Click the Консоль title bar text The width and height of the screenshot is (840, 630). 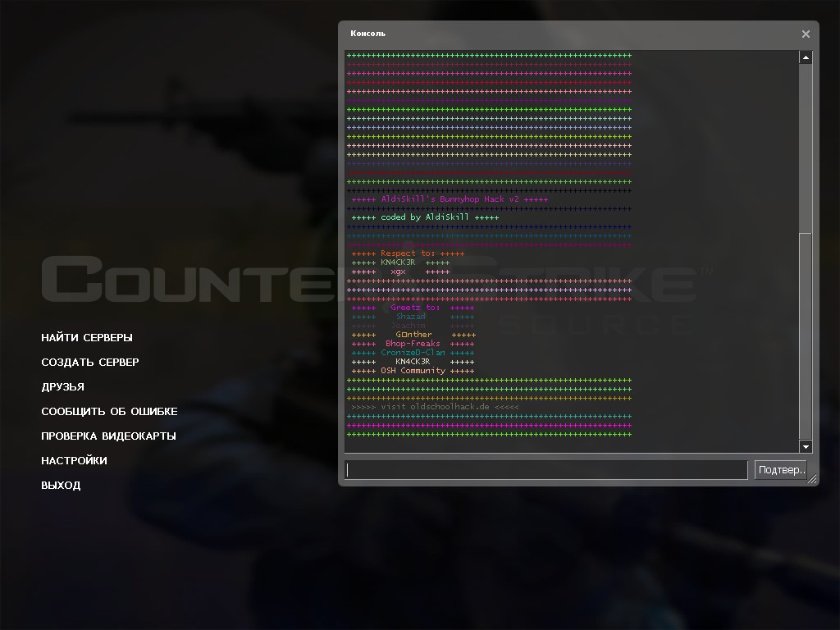coord(368,33)
